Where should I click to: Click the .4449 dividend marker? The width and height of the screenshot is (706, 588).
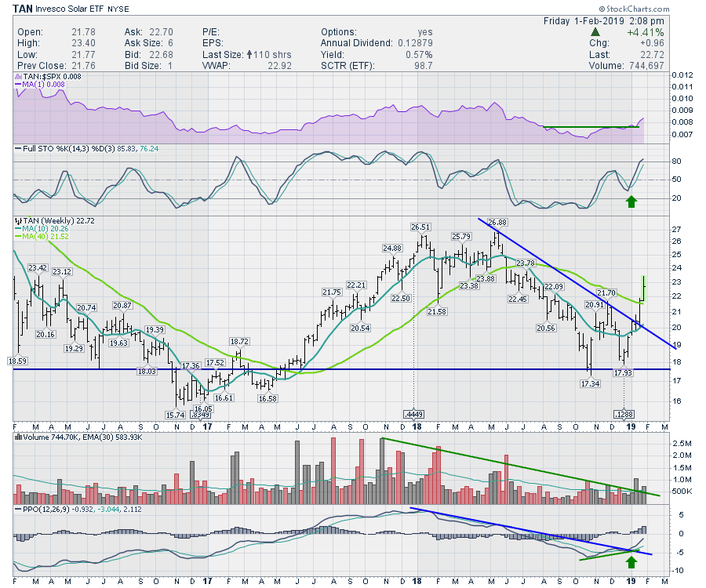tap(413, 414)
